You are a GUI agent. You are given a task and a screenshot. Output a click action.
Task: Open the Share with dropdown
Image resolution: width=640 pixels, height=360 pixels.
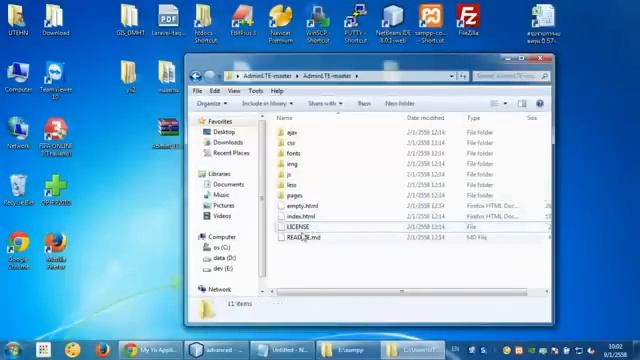point(325,104)
